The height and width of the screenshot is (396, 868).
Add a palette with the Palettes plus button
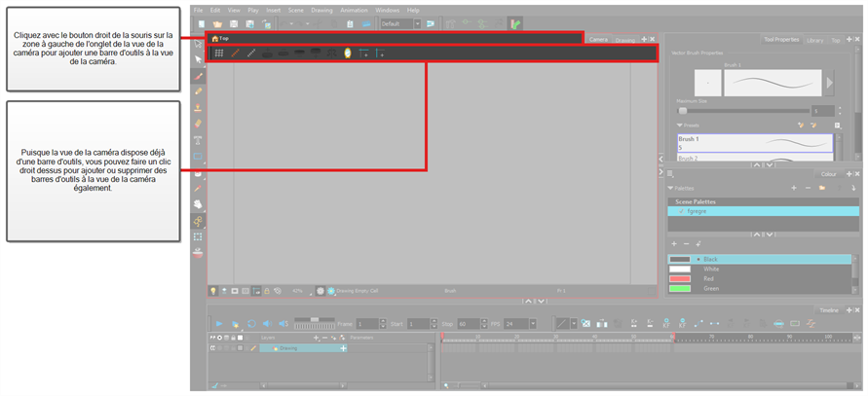pyautogui.click(x=793, y=188)
